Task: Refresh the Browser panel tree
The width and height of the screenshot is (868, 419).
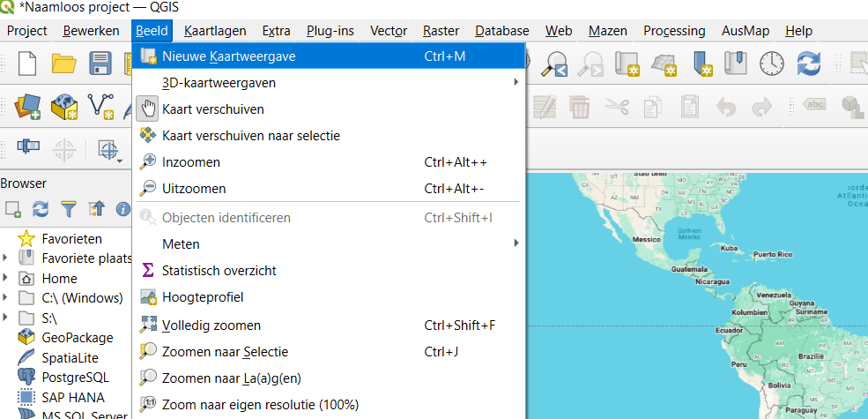Action: click(41, 209)
